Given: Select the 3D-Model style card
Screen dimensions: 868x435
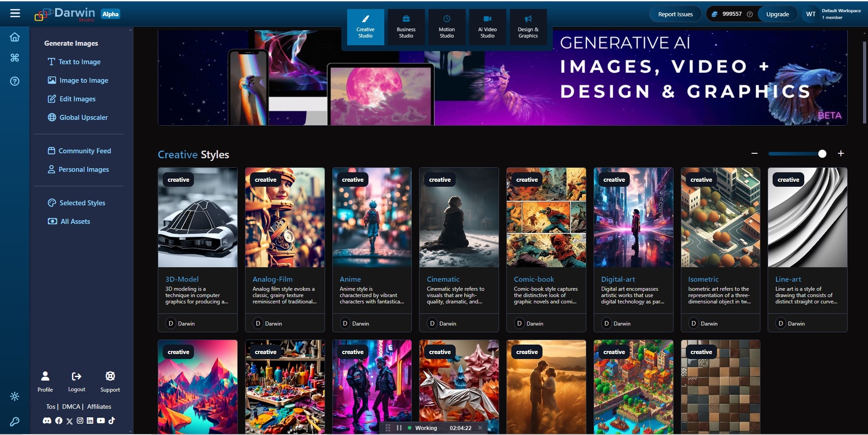Looking at the screenshot, I should click(x=198, y=250).
